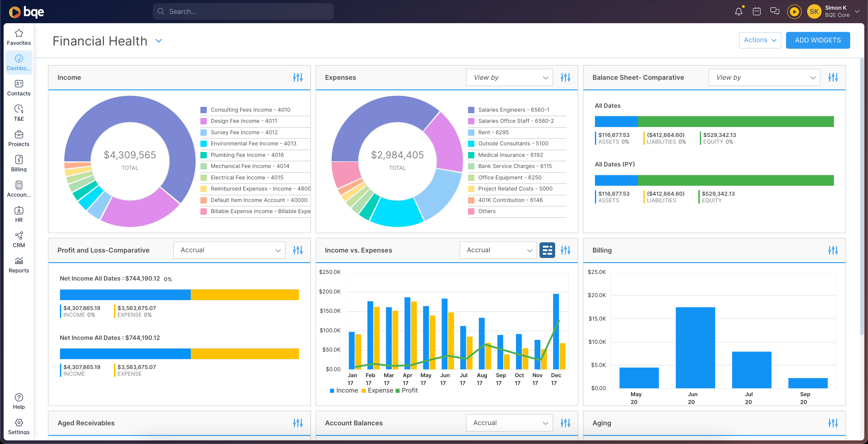Click the ADD WIDGETS button
Screen dimensions: 868x444
click(818, 40)
